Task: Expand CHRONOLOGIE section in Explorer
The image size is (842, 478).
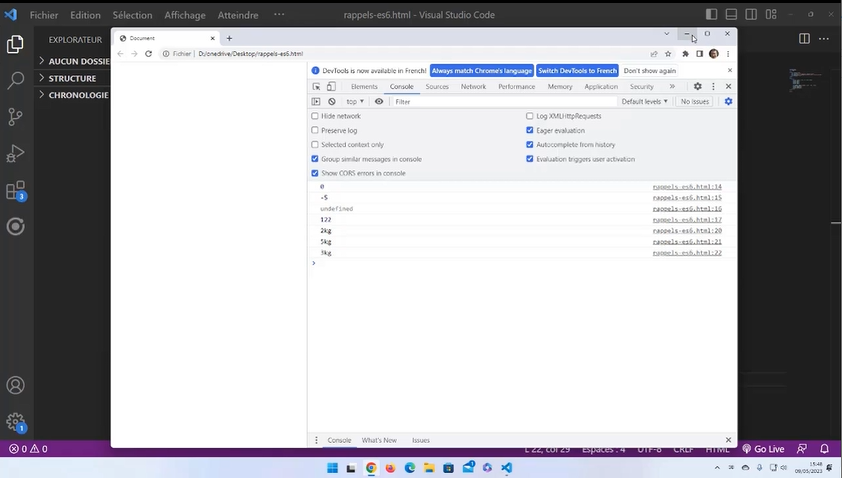Action: 74,95
